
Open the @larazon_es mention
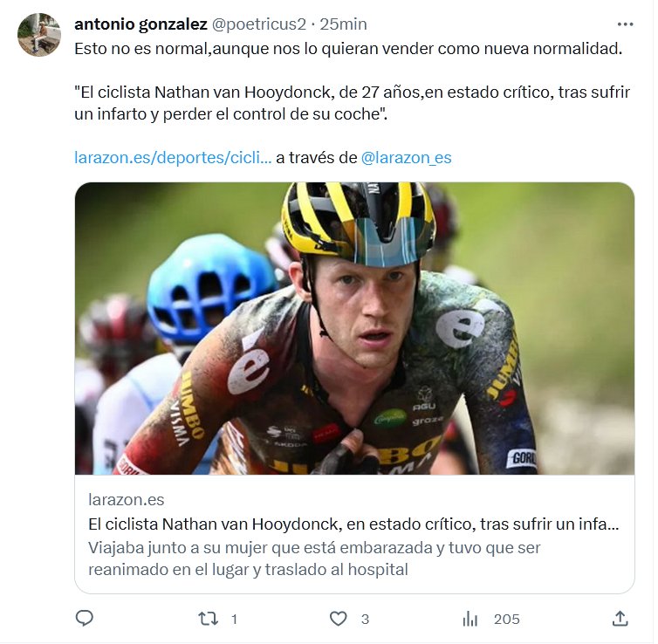pyautogui.click(x=406, y=158)
